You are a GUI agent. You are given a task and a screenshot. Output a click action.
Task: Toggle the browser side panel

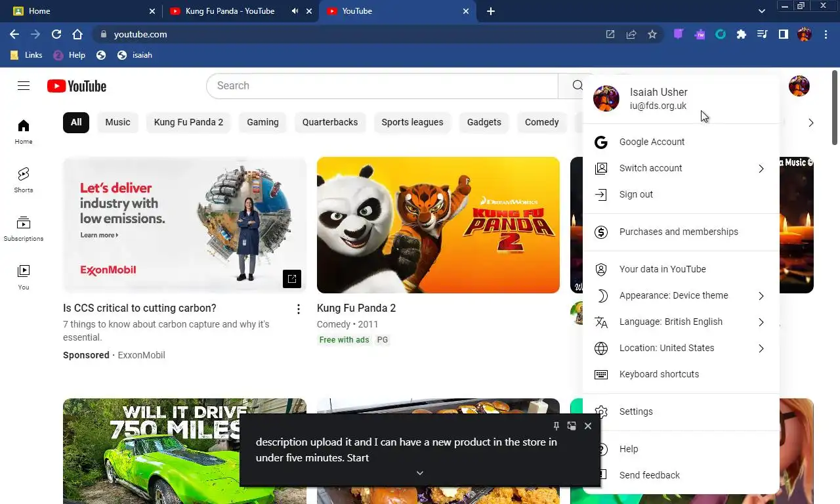[784, 34]
